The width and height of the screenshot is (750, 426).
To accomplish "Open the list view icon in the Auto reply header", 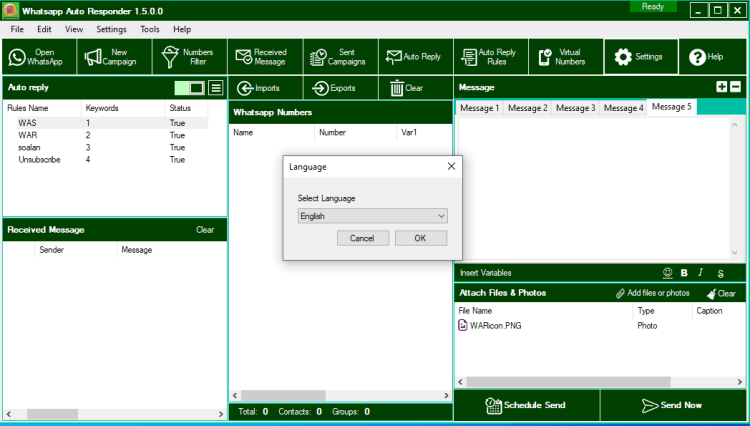I will click(x=216, y=87).
